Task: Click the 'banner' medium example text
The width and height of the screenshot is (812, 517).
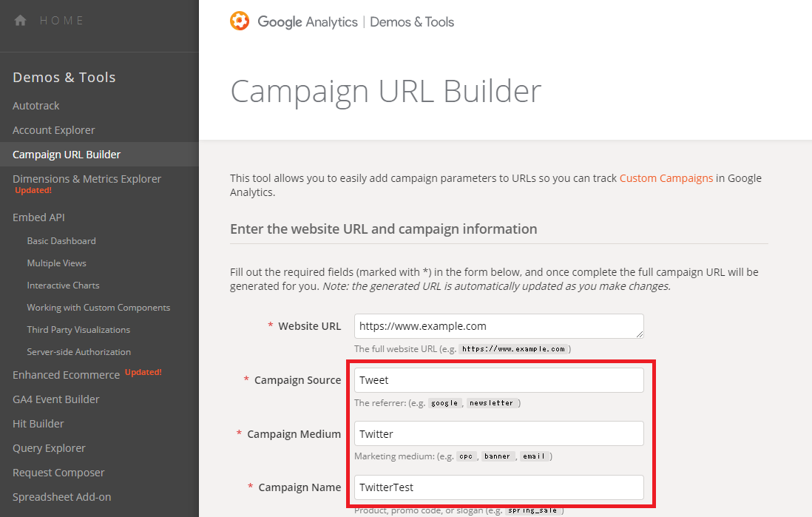Action: point(497,456)
